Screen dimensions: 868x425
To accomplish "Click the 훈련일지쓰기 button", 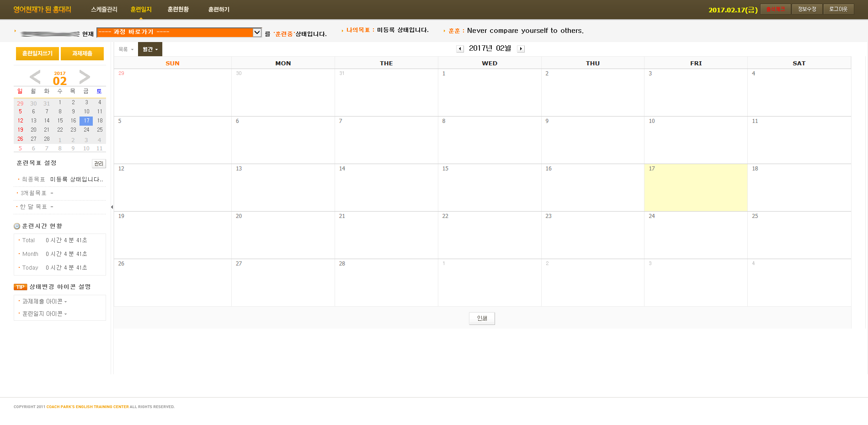I will pos(37,53).
